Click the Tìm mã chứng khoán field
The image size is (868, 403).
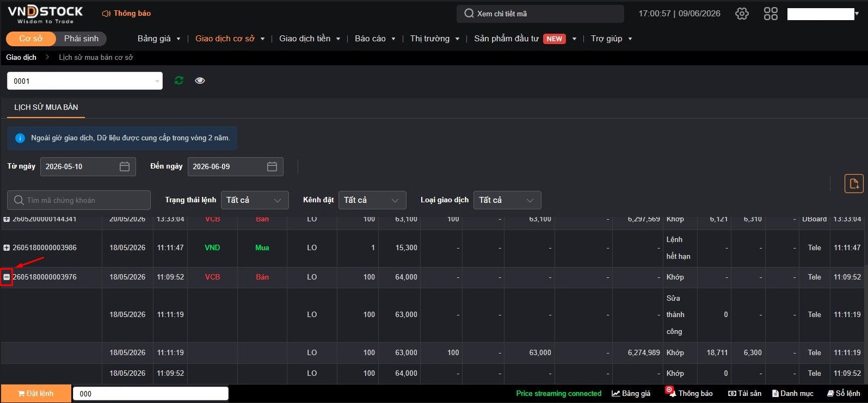coord(79,200)
